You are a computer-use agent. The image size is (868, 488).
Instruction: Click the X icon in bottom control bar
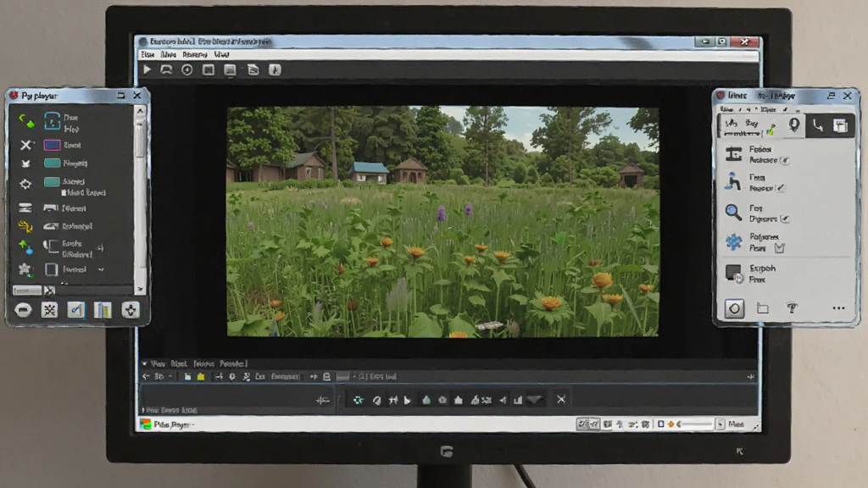(561, 400)
